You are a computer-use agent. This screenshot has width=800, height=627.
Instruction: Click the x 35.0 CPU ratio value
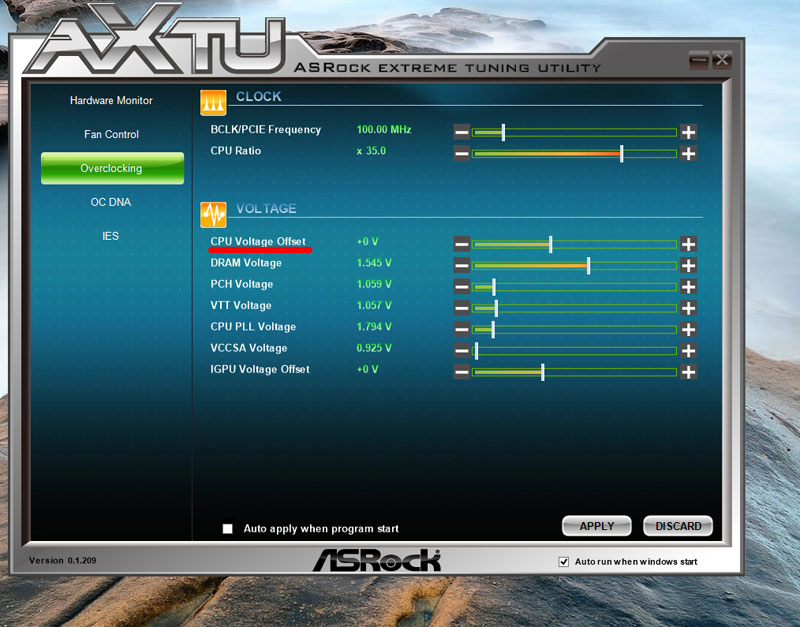click(x=371, y=151)
